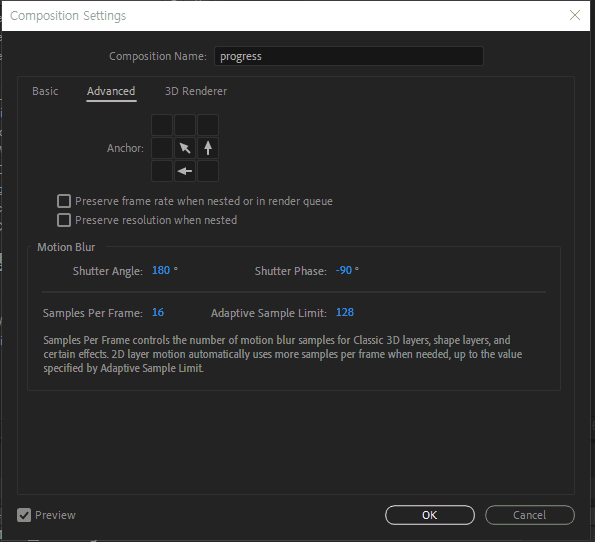This screenshot has height=542, width=595.
Task: Click the Motion Blur group heading
Action: pyautogui.click(x=66, y=247)
